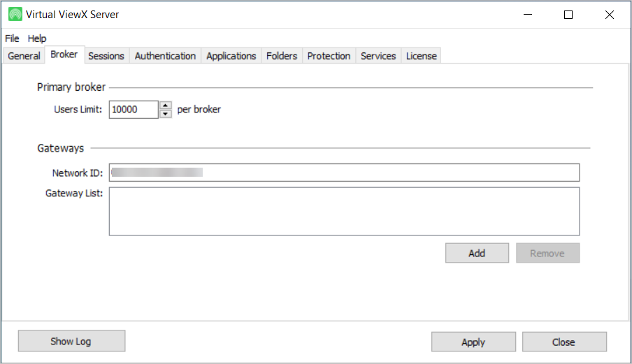The image size is (632, 364).
Task: Switch to the License tab
Action: click(422, 56)
